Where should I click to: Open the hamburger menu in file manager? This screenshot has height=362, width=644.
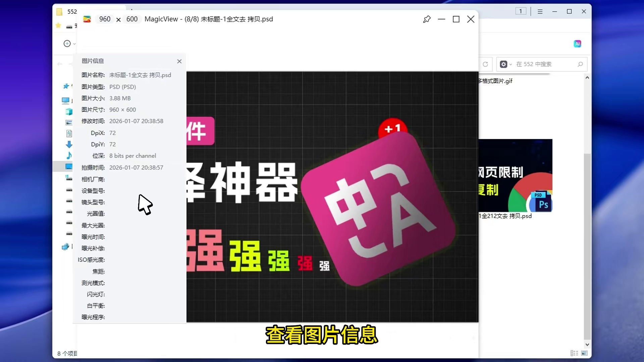click(x=540, y=11)
